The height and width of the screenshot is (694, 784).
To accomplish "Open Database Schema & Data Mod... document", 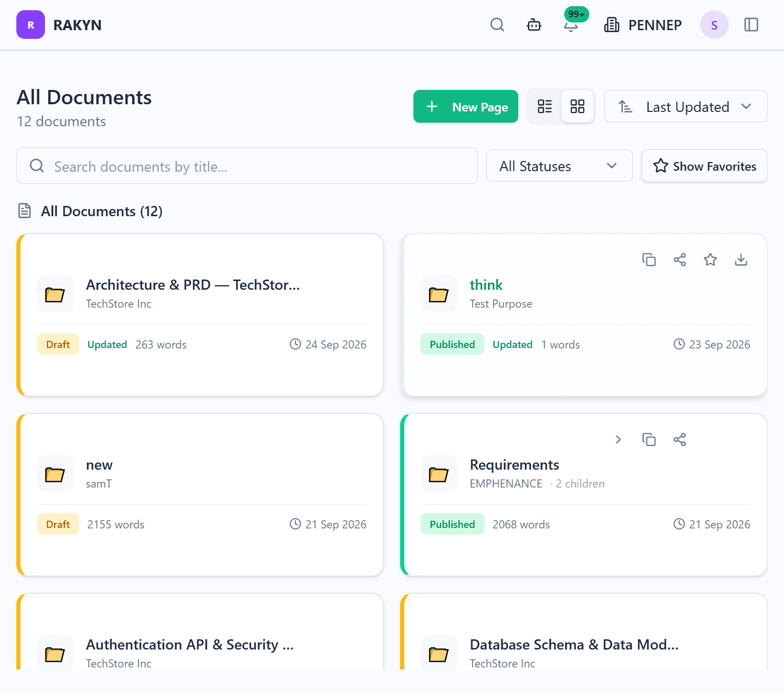I will pyautogui.click(x=574, y=644).
